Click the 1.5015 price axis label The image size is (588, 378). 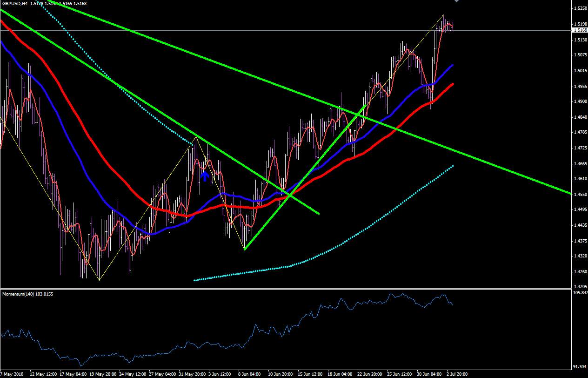click(x=580, y=71)
